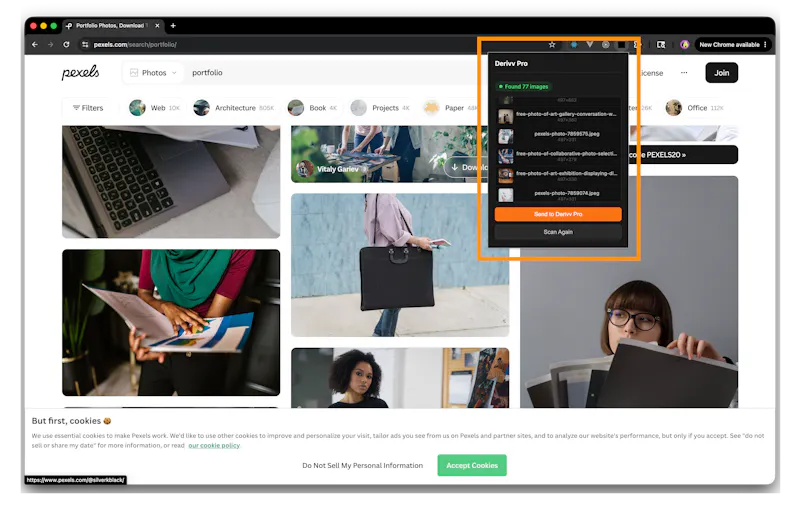Viewport: 800px width, 517px height.
Task: Select the Office category chip
Action: coord(695,108)
